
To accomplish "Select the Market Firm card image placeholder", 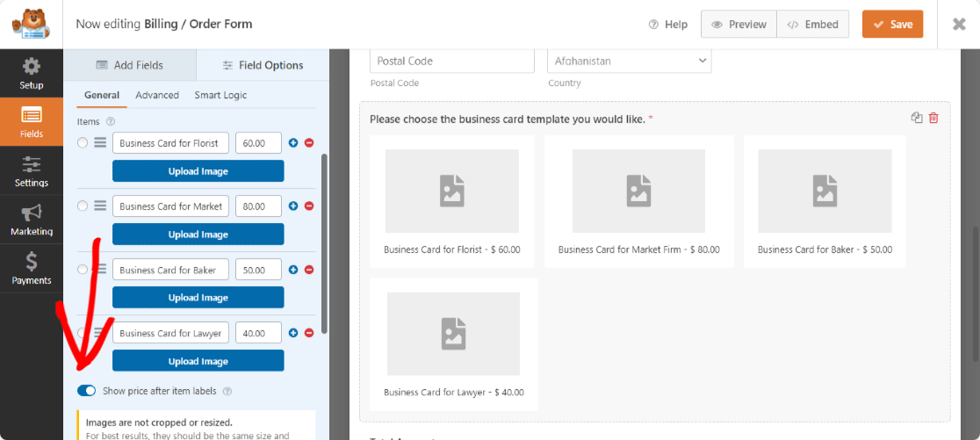I will tap(638, 191).
